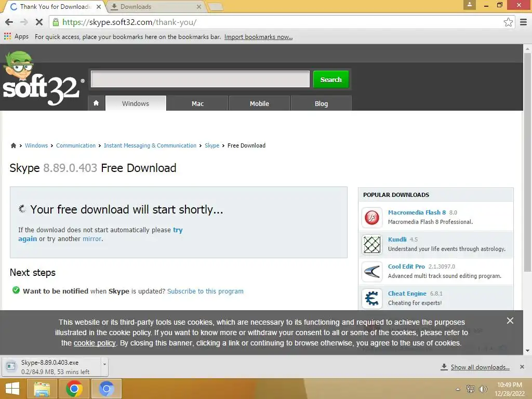Stop page loading with the X button
The height and width of the screenshot is (399, 532).
[39, 22]
